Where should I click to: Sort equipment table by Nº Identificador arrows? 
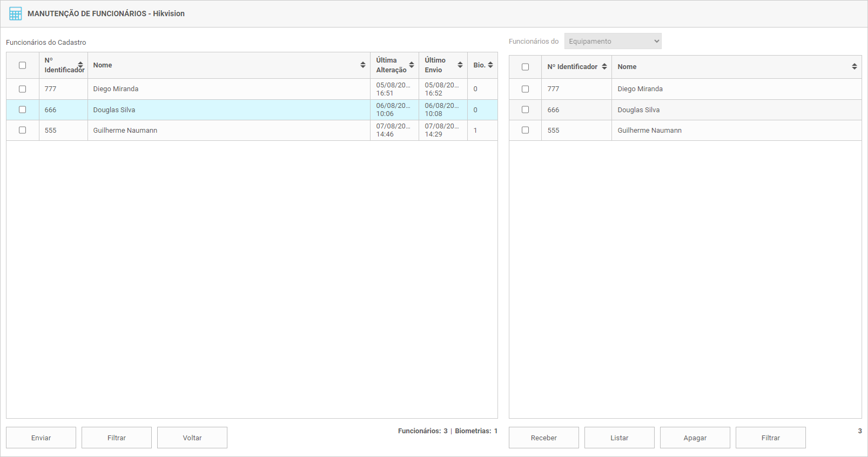click(x=604, y=67)
